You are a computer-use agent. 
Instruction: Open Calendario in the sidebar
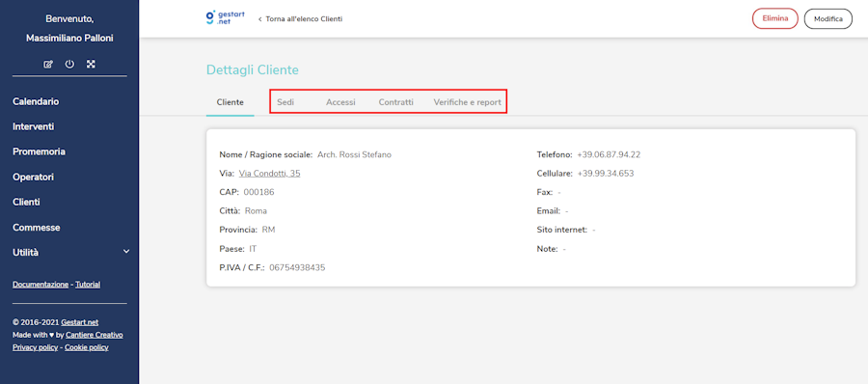[36, 102]
